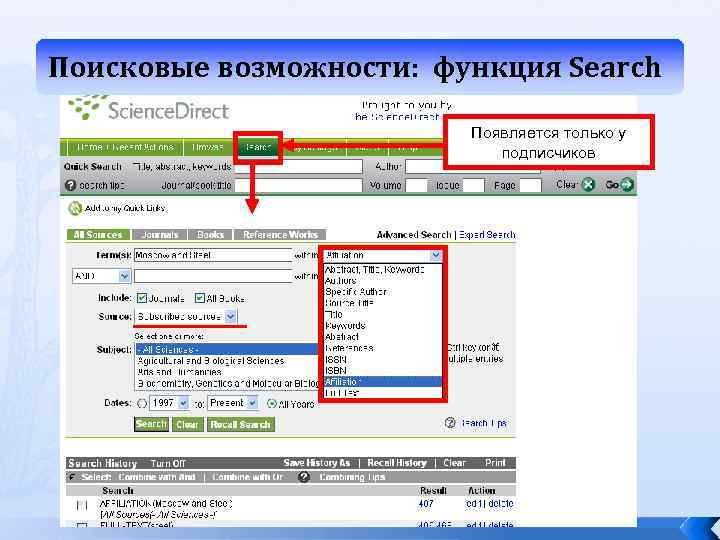Open the Expert Search link
Image resolution: width=720 pixels, height=540 pixels.
[x=487, y=235]
